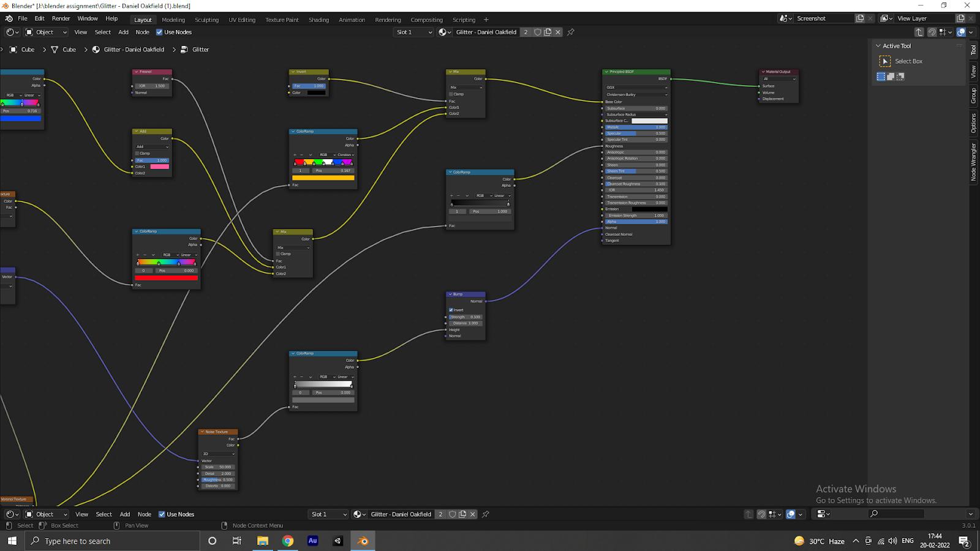The width and height of the screenshot is (980, 551).
Task: Click scene browse icon beside Screenshot
Action: point(786,18)
